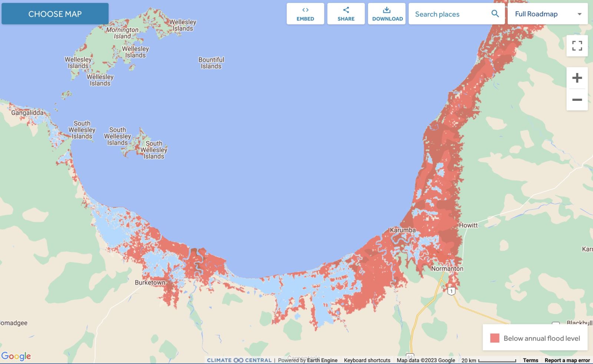The width and height of the screenshot is (593, 364).
Task: Click the Embed code button
Action: 305,14
